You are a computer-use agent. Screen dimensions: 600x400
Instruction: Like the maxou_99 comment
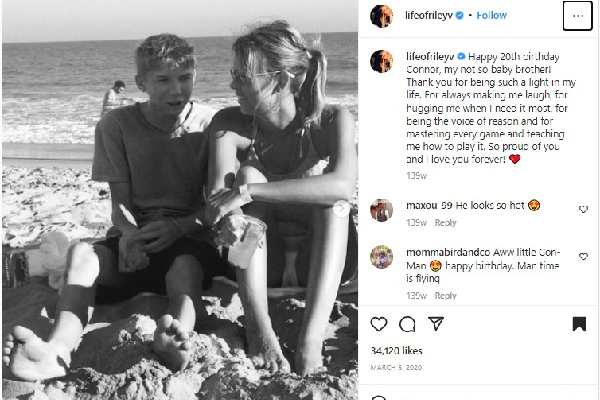[583, 209]
